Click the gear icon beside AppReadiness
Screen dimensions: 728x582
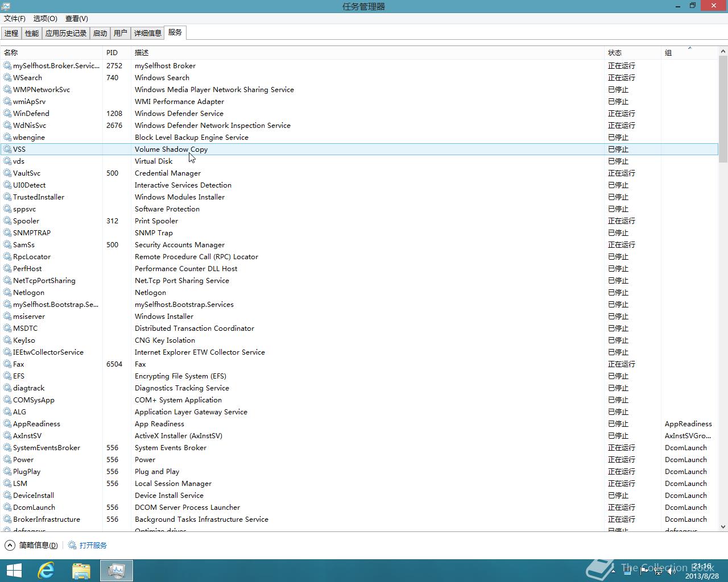tap(7, 424)
